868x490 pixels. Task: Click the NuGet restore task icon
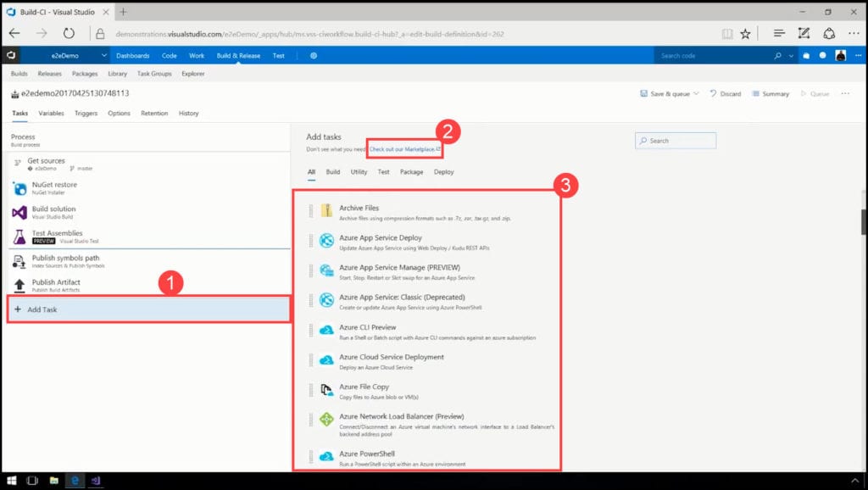click(x=19, y=189)
